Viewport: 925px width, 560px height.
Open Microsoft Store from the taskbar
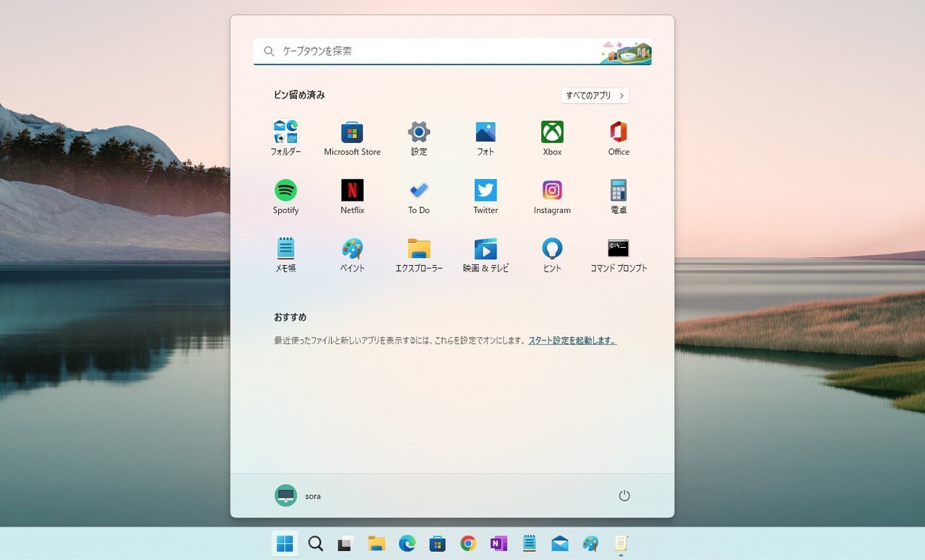(437, 543)
